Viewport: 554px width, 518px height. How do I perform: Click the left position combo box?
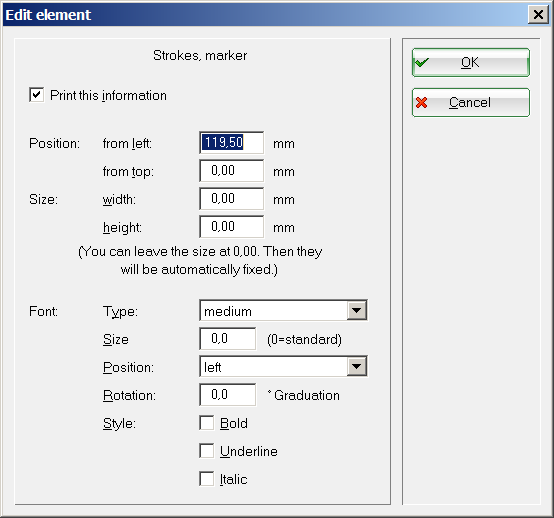pos(283,366)
